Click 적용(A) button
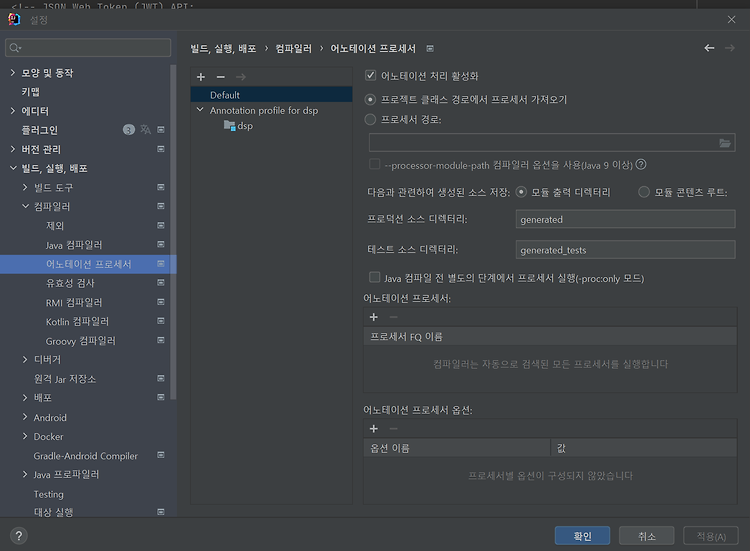 (711, 536)
